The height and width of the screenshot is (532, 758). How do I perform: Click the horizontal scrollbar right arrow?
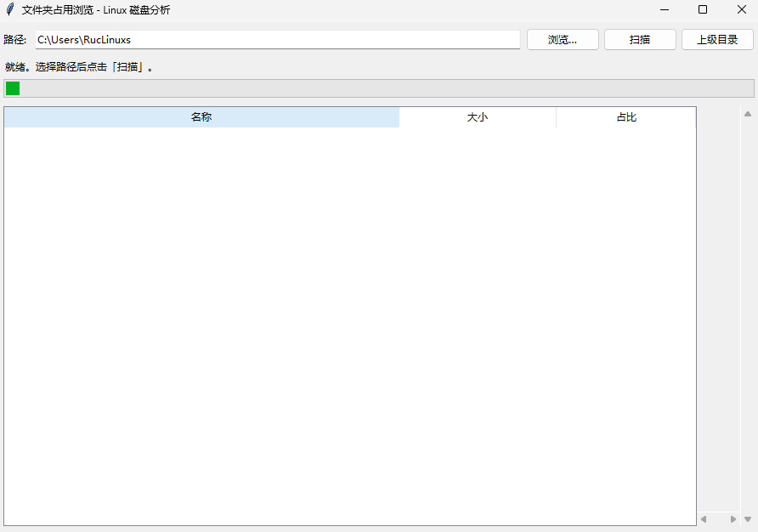(x=731, y=518)
